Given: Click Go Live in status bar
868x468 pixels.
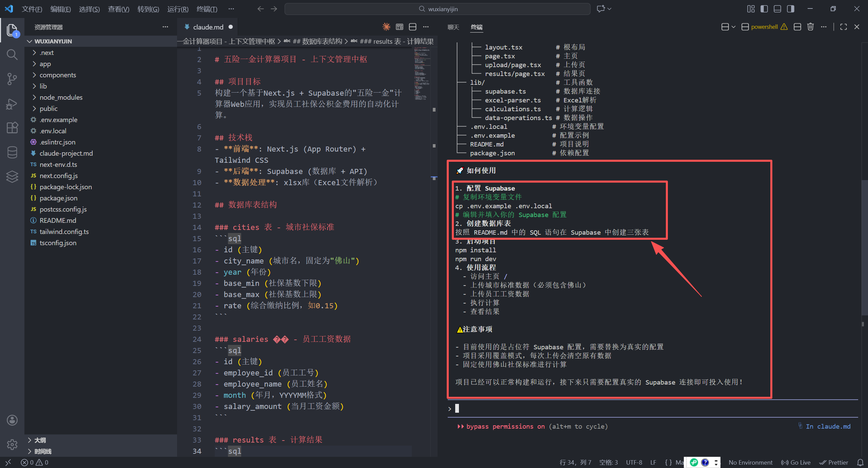Looking at the screenshot, I should point(796,462).
